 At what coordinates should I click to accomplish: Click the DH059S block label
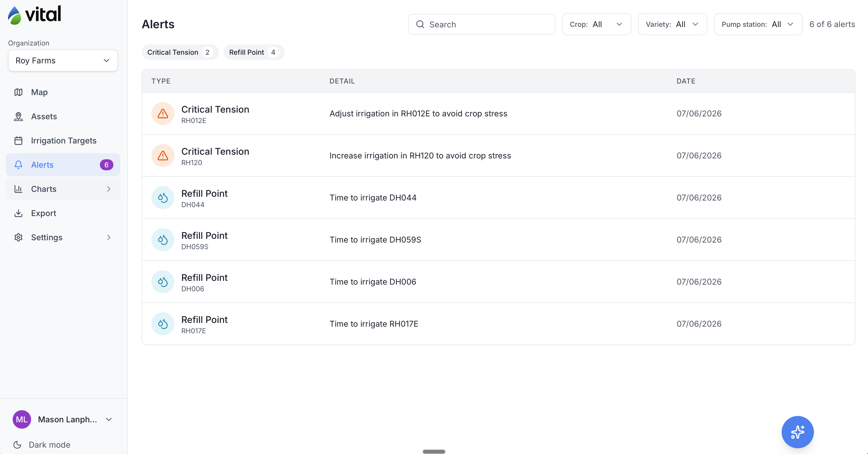click(x=195, y=247)
